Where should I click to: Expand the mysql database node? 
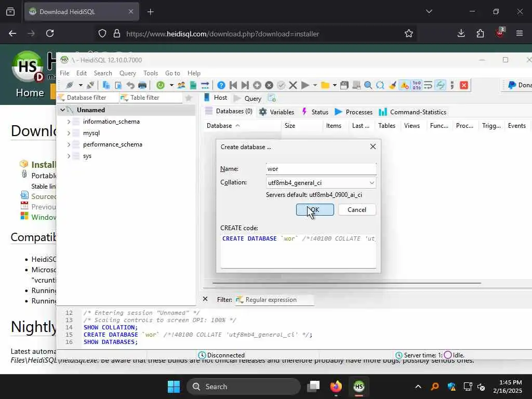(x=69, y=133)
